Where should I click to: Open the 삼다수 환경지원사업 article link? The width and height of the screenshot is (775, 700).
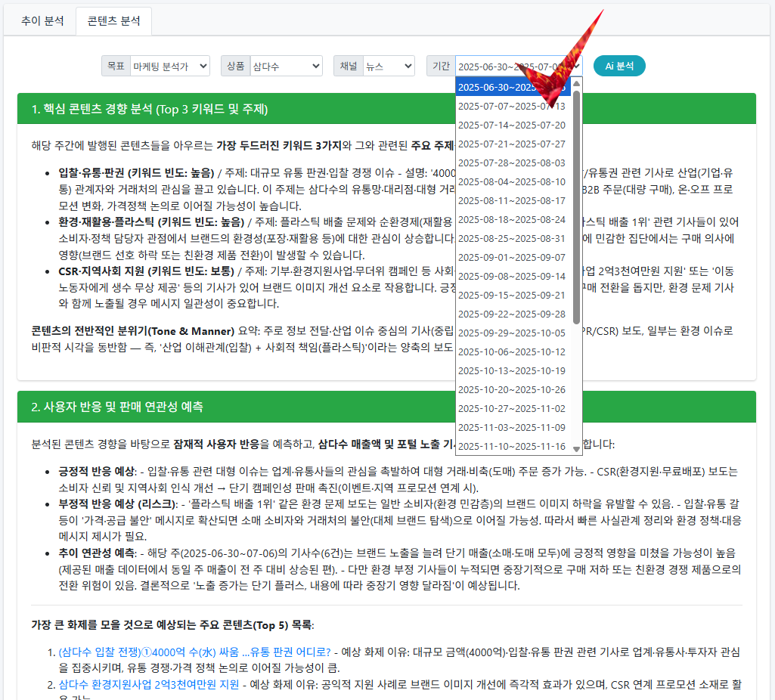[149, 684]
